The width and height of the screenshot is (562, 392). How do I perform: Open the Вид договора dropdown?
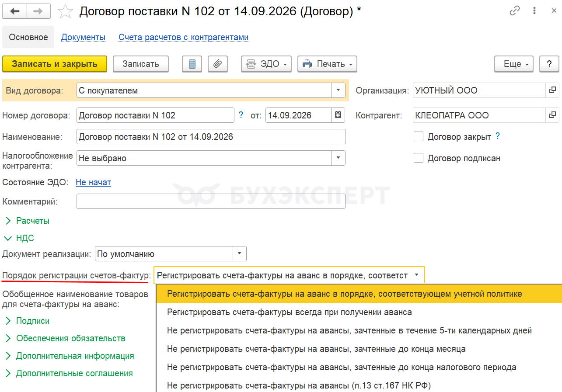pos(338,90)
